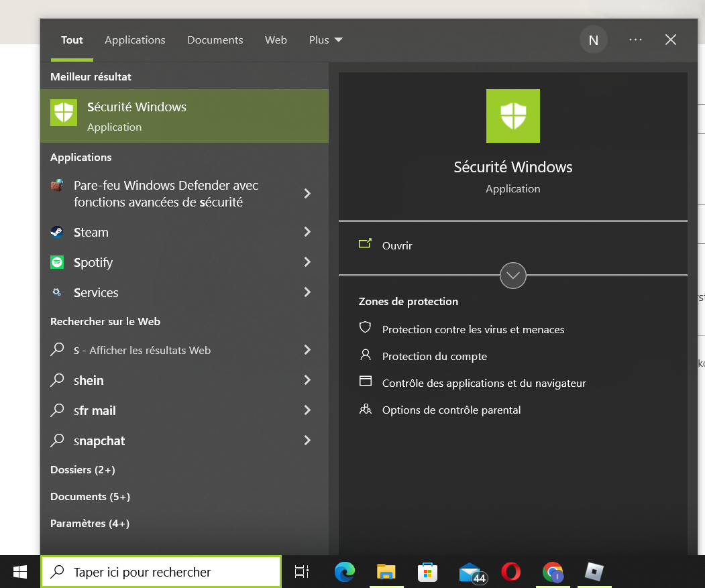The height and width of the screenshot is (588, 705).
Task: Launch Microsoft Edge from taskbar
Action: 344,572
